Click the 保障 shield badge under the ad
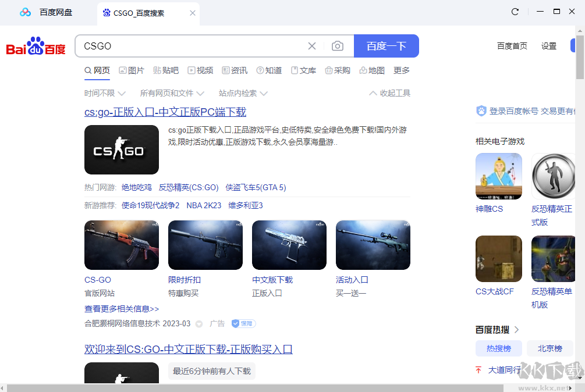Image resolution: width=585 pixels, height=392 pixels. pyautogui.click(x=243, y=323)
